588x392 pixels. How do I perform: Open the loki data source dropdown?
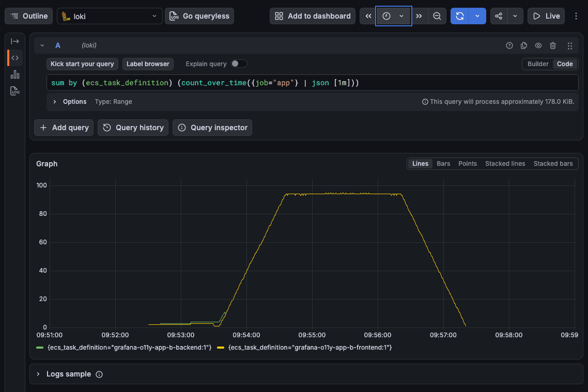(x=110, y=16)
